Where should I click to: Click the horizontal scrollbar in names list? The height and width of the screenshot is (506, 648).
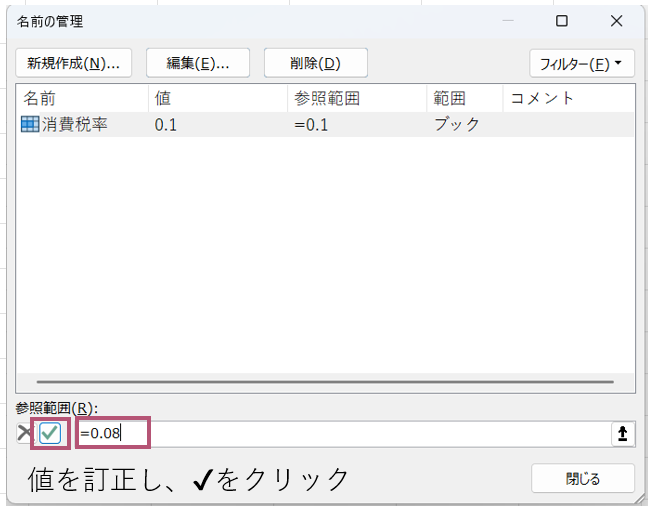[325, 382]
